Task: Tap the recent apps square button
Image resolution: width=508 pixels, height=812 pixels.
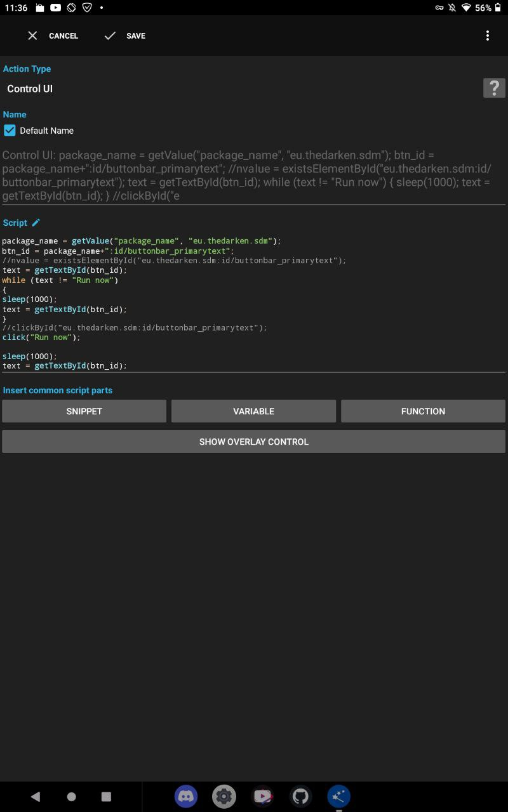Action: [106, 796]
